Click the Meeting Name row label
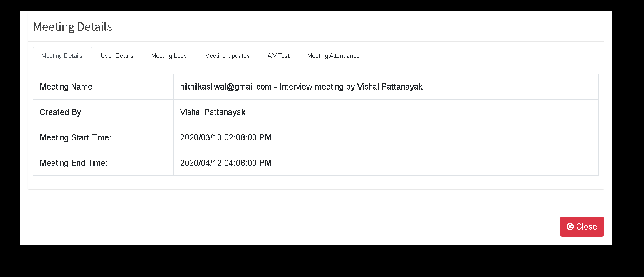Screen dimensions: 644x277 [66, 87]
